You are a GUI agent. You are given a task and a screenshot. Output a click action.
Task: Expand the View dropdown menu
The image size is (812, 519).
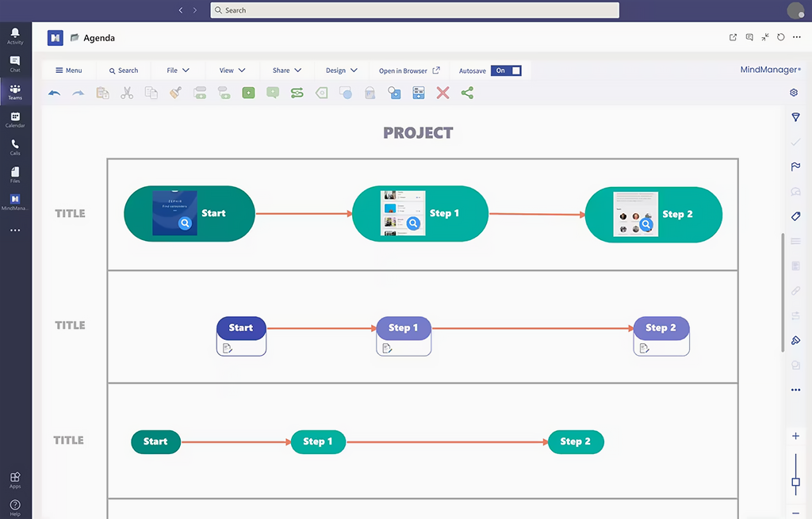click(x=232, y=71)
